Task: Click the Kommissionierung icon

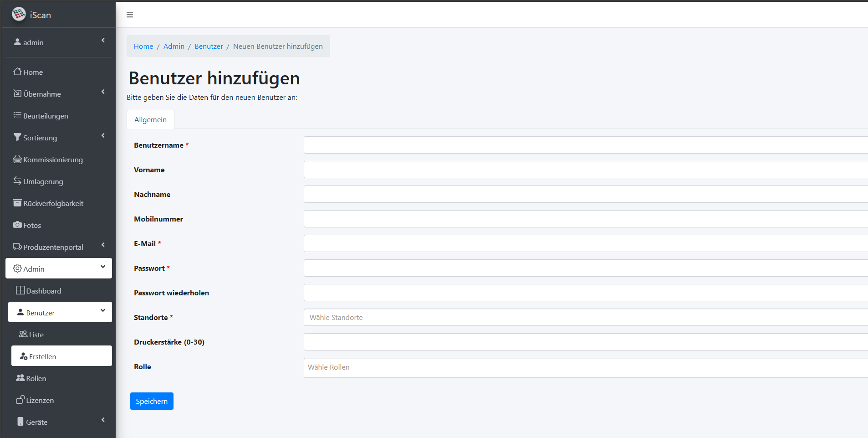Action: [17, 159]
